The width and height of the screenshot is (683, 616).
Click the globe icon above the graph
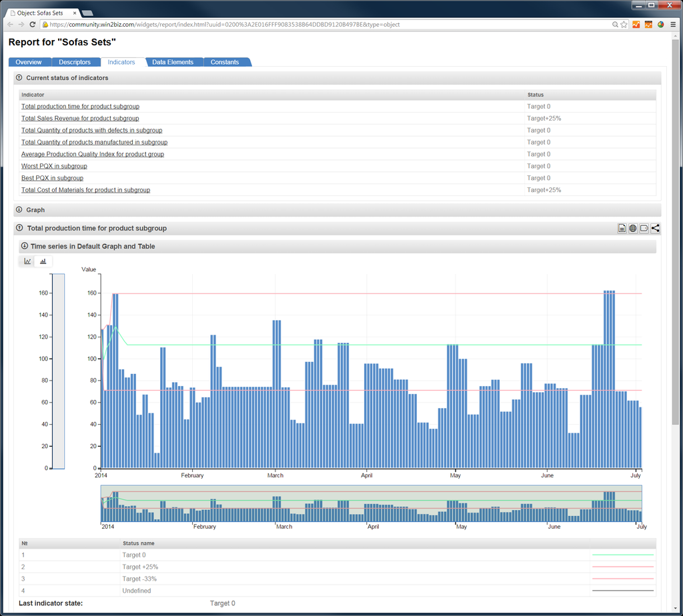coord(632,228)
